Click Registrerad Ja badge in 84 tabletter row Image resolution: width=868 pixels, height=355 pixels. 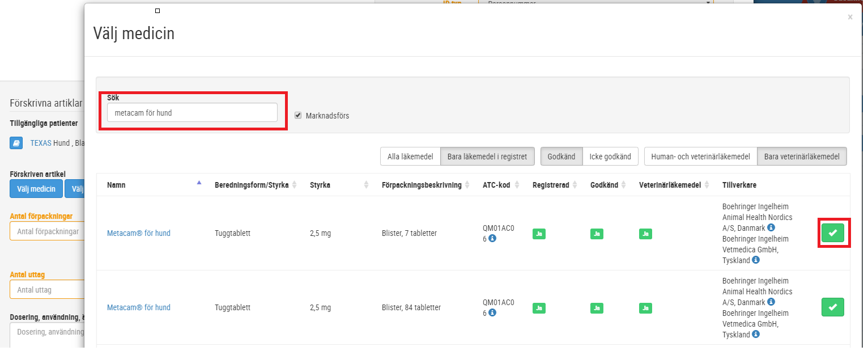point(539,308)
